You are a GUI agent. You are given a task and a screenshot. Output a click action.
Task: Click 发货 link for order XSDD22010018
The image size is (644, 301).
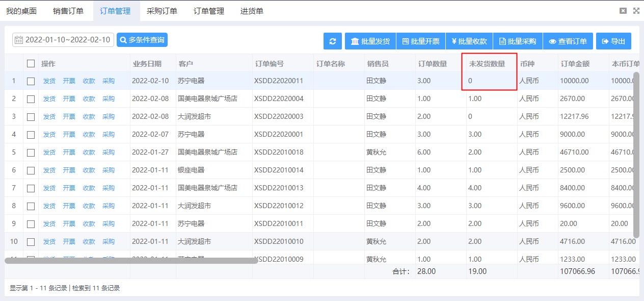49,153
